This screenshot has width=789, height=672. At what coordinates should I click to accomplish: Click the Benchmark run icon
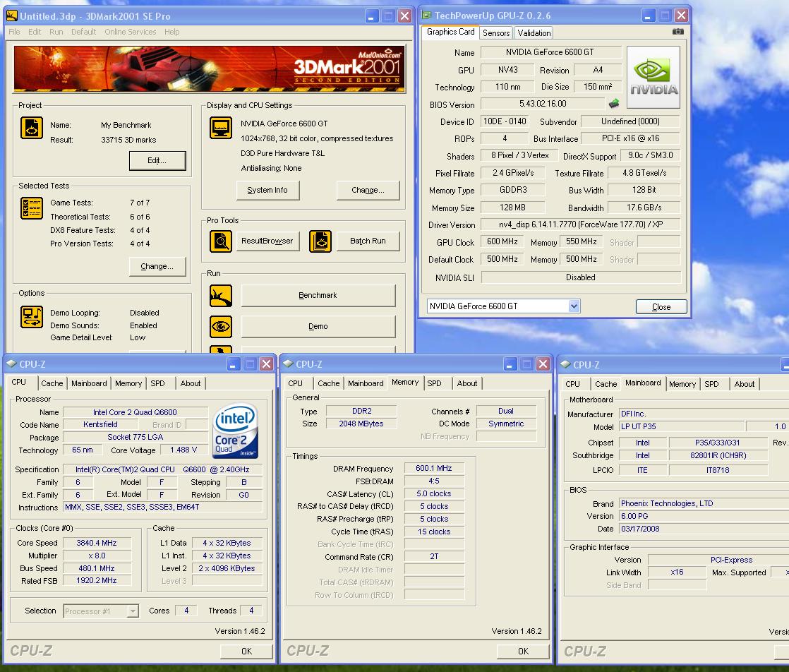220,296
